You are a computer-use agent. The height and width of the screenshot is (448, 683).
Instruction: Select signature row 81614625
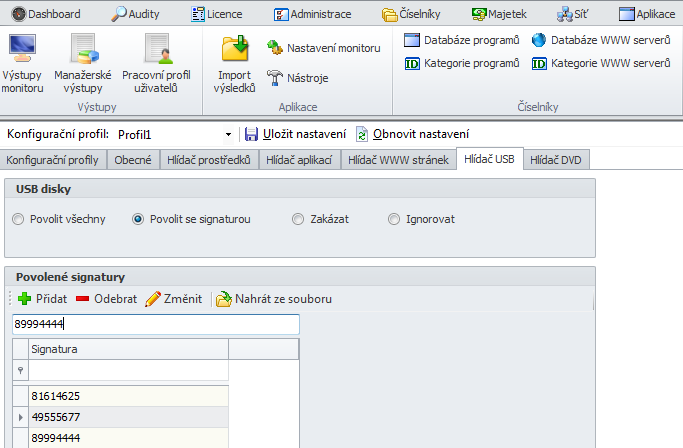click(x=128, y=396)
